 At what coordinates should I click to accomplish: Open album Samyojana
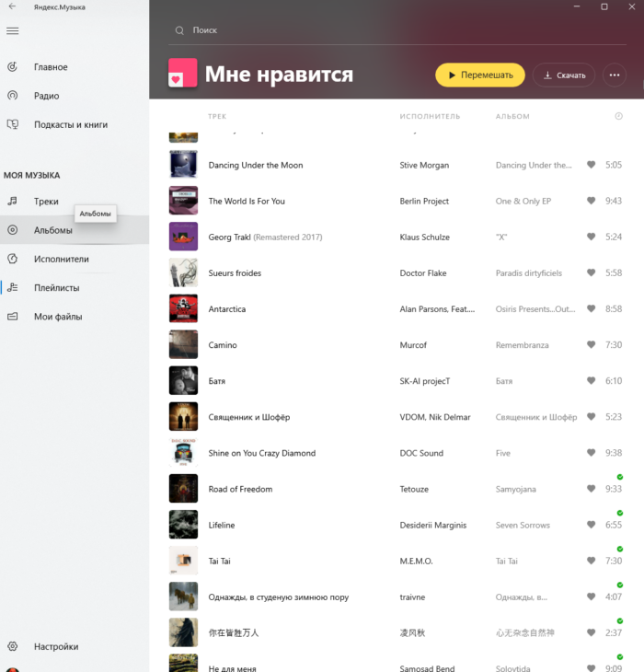click(515, 489)
